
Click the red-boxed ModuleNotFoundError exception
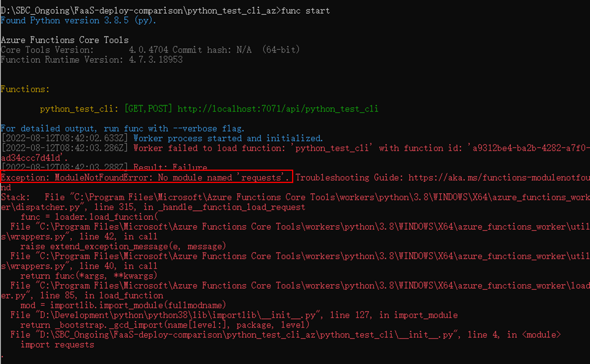pyautogui.click(x=146, y=177)
